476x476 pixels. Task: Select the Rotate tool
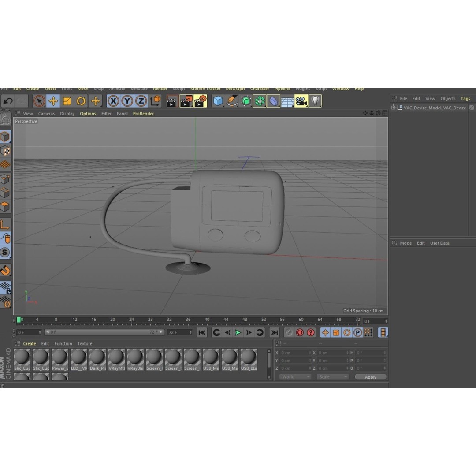point(81,101)
